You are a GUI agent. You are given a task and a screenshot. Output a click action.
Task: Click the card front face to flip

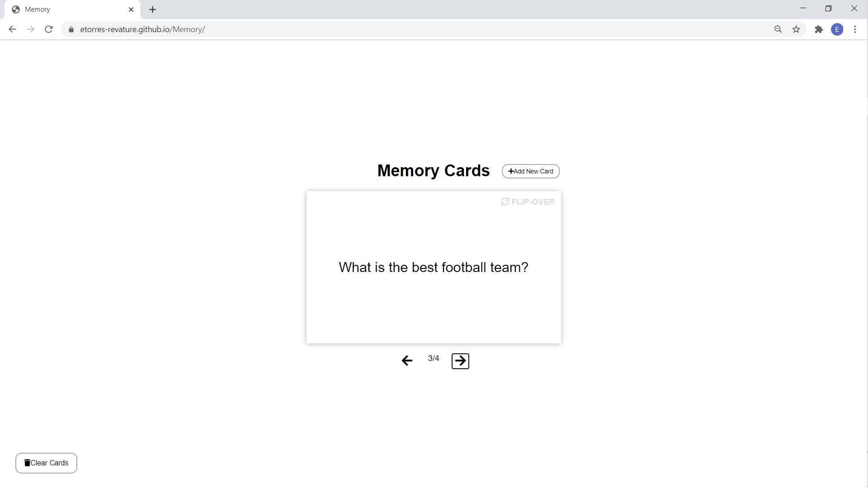434,267
